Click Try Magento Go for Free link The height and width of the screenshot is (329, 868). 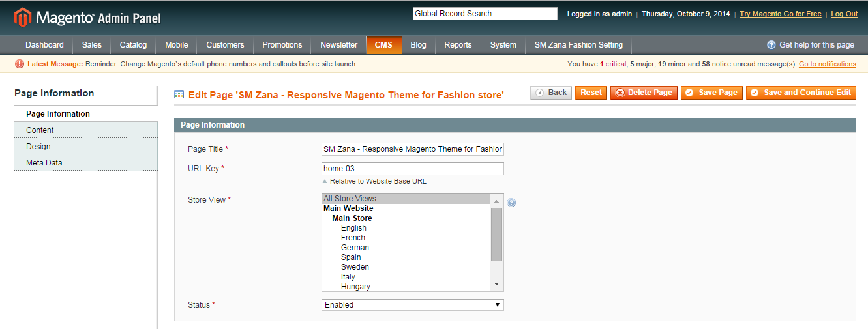click(781, 14)
